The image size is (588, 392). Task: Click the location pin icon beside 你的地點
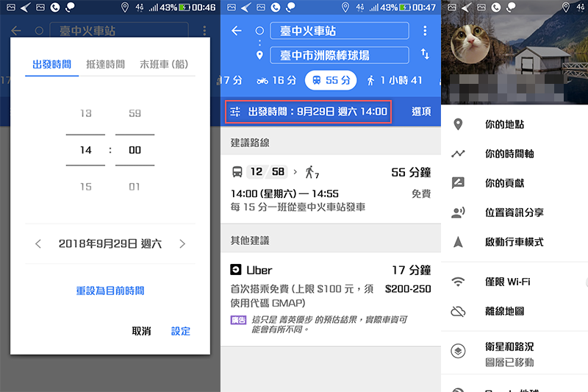tap(458, 124)
